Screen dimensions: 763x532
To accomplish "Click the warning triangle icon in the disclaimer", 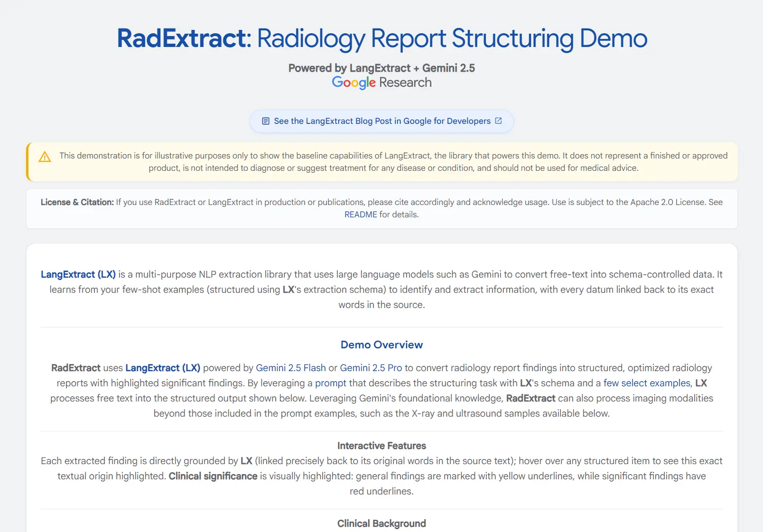I will click(x=45, y=157).
